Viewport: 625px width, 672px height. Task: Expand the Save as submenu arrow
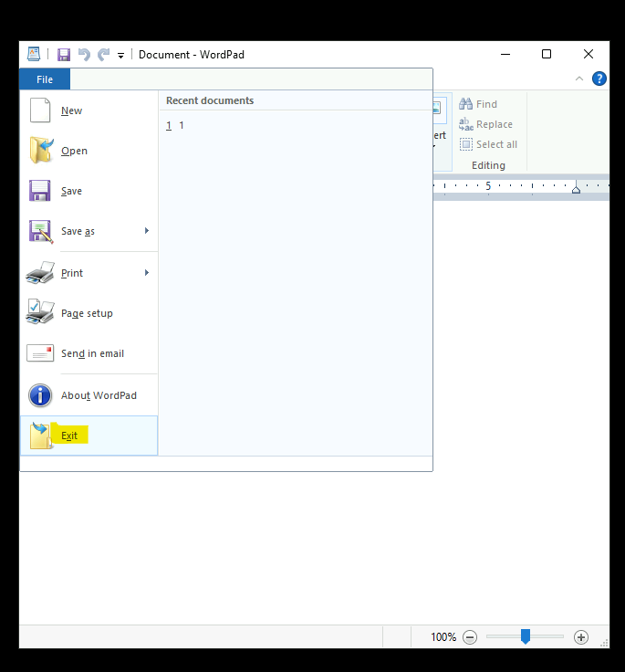click(147, 231)
